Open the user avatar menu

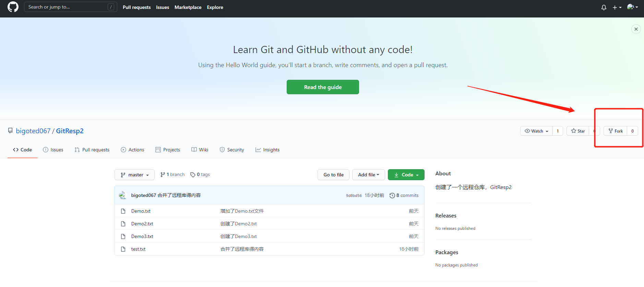point(632,7)
